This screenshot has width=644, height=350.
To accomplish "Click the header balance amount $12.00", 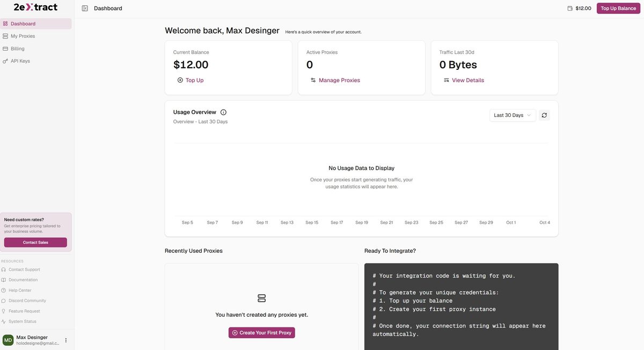I will [x=583, y=8].
